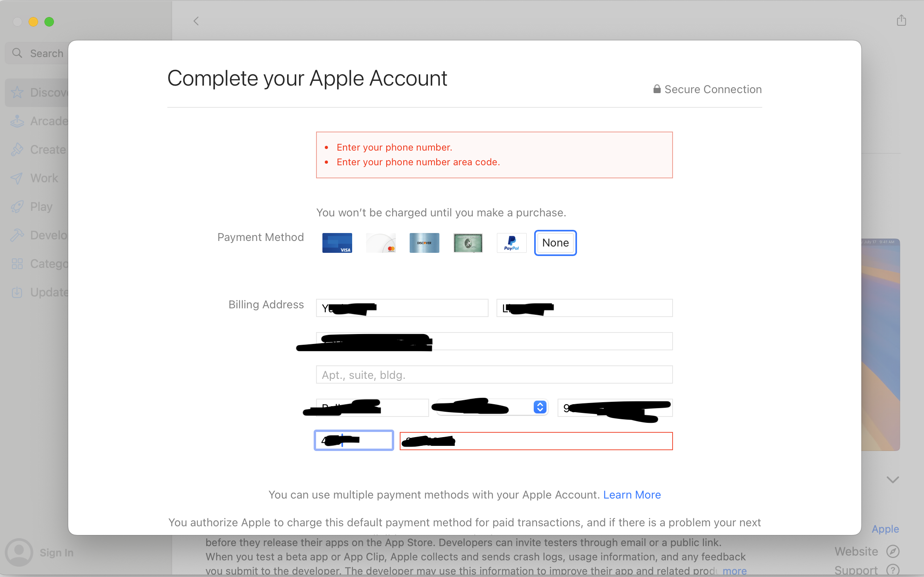Select Visa as payment method

tap(337, 243)
